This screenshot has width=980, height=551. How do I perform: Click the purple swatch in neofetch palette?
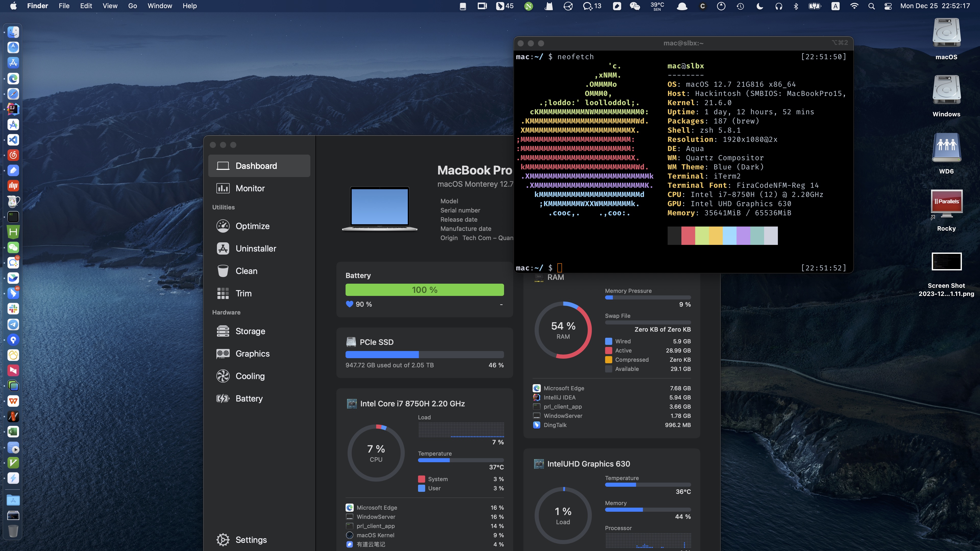[743, 235]
